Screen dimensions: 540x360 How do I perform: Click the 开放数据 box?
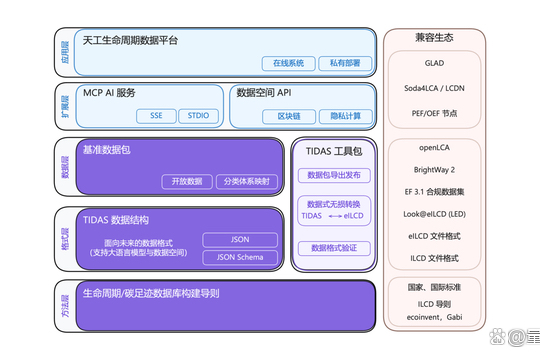tap(187, 182)
